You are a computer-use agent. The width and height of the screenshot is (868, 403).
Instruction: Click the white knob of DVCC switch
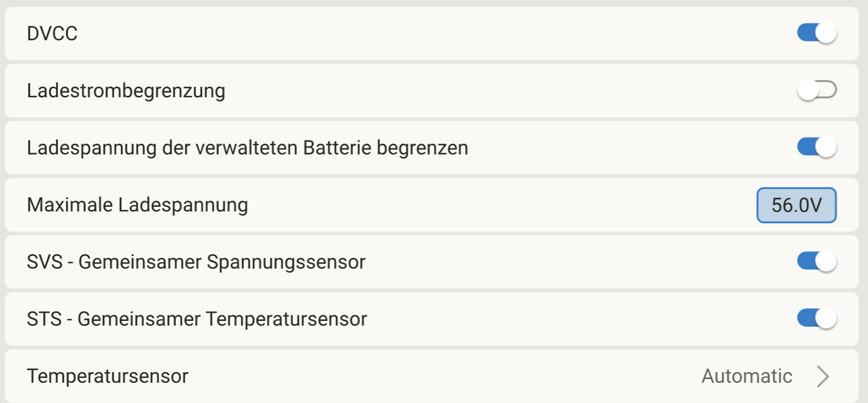pos(826,33)
